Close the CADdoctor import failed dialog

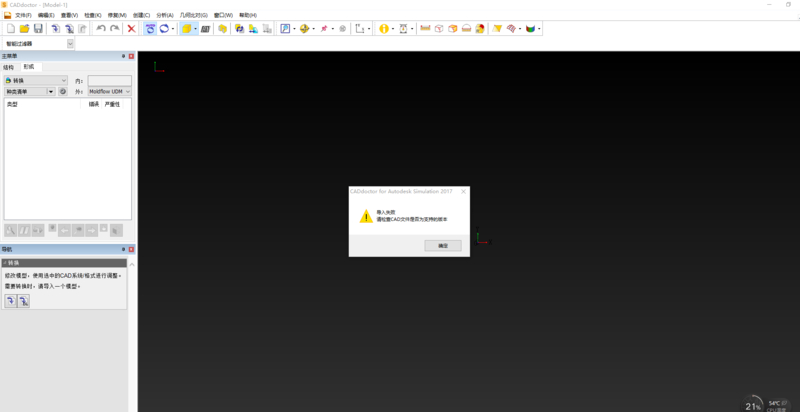[463, 192]
